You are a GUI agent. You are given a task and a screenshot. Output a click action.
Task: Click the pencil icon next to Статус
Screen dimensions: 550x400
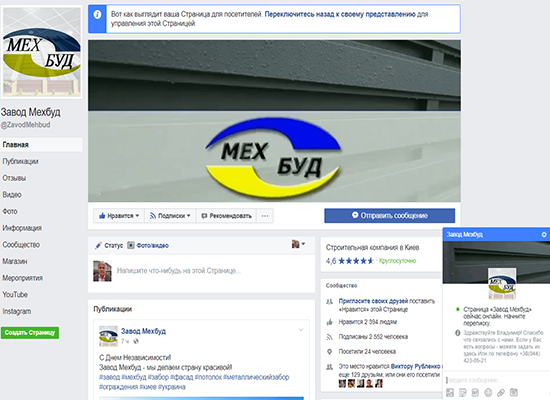[99, 245]
